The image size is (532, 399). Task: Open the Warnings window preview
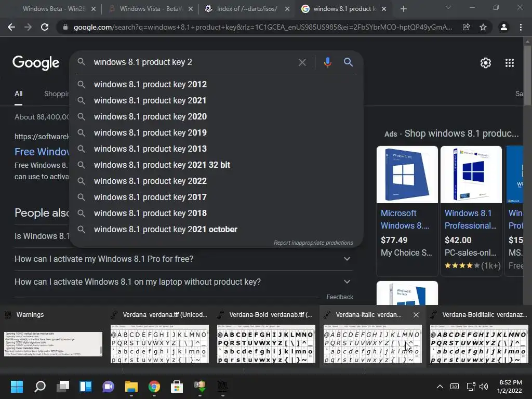click(x=53, y=336)
